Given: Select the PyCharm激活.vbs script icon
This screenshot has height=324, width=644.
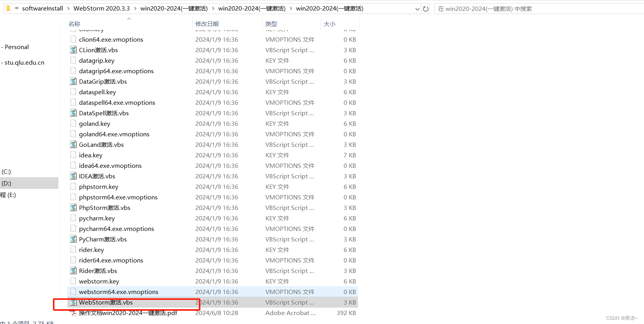Looking at the screenshot, I should point(73,239).
